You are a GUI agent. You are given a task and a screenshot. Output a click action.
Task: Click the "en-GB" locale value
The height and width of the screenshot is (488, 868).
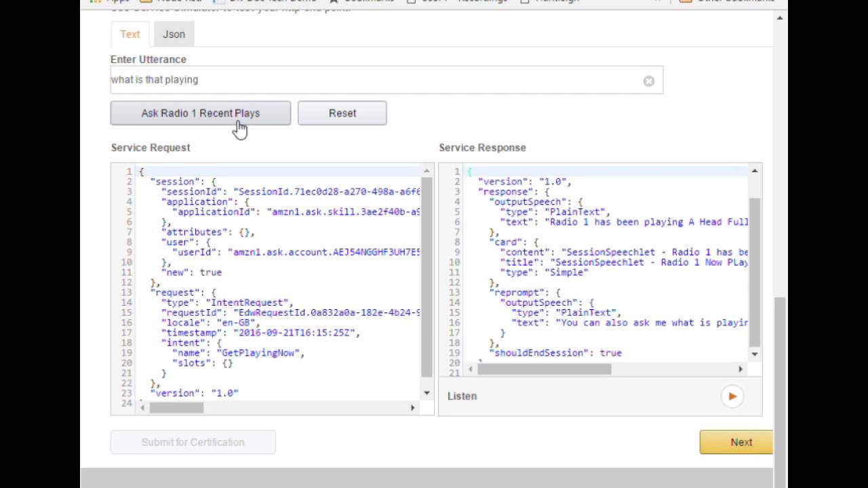(237, 323)
